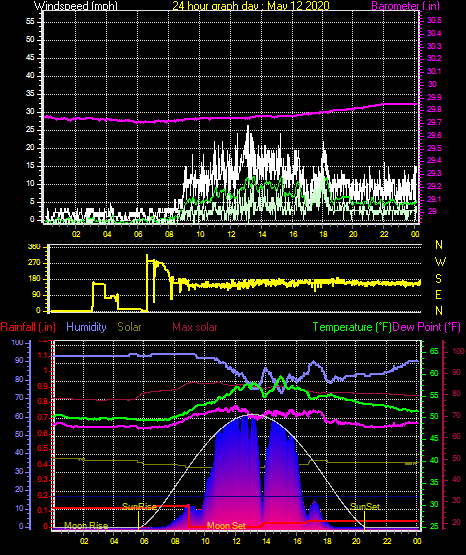Click the 55 mph windspeed axis value

coord(30,22)
